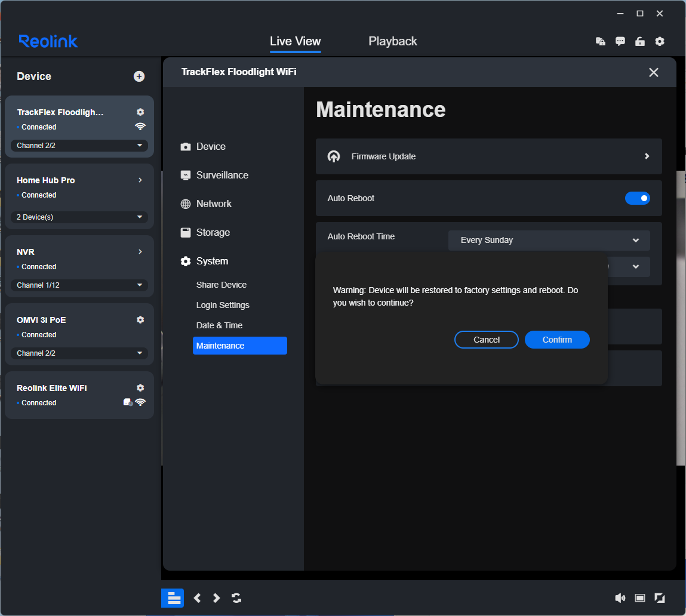Screen dimensions: 686x616
Task: Open the language translate icon in header
Action: click(x=600, y=42)
